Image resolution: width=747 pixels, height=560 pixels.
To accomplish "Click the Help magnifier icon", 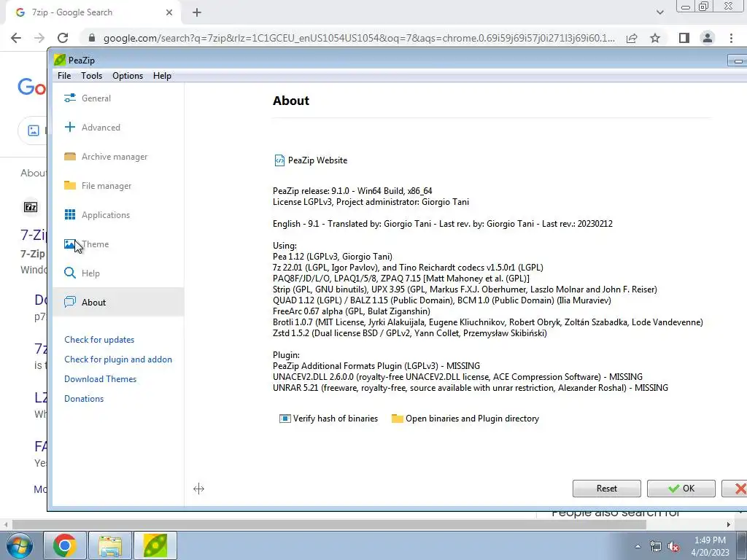I will (70, 273).
